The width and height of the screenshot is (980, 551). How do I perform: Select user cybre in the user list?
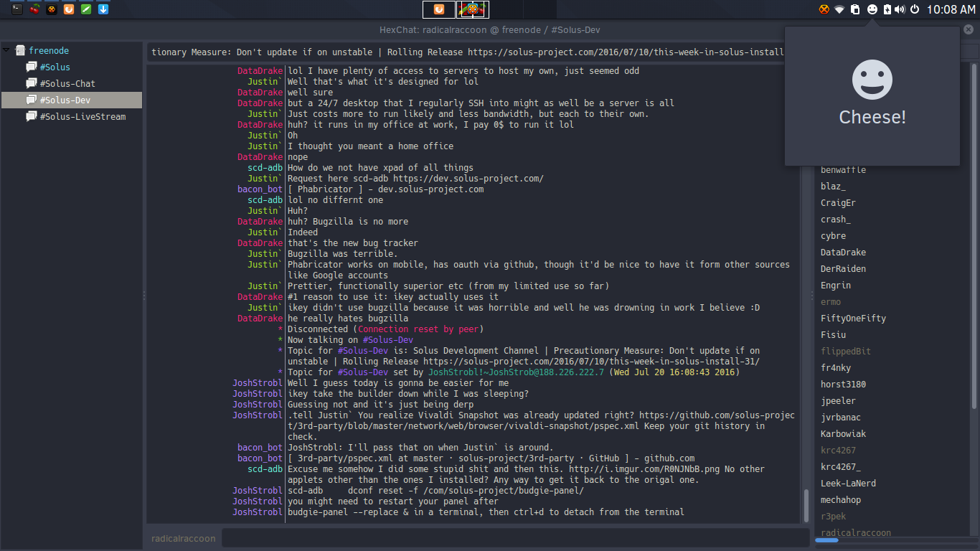[x=834, y=236]
